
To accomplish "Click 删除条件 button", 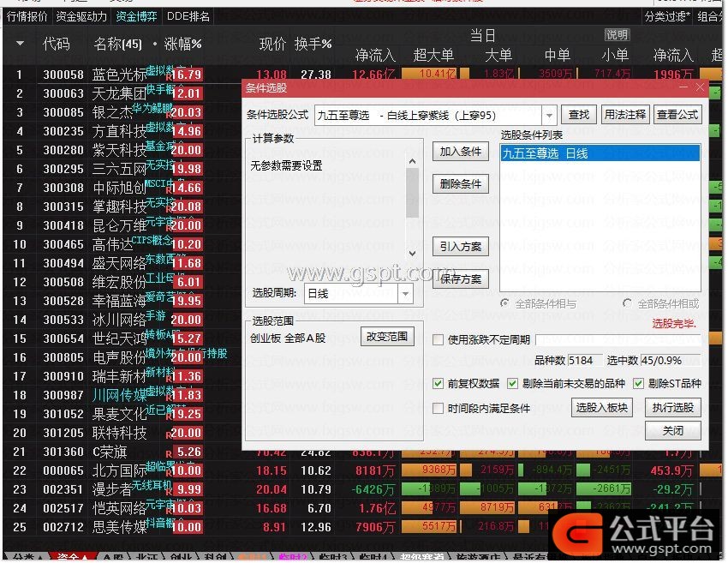I will (461, 184).
